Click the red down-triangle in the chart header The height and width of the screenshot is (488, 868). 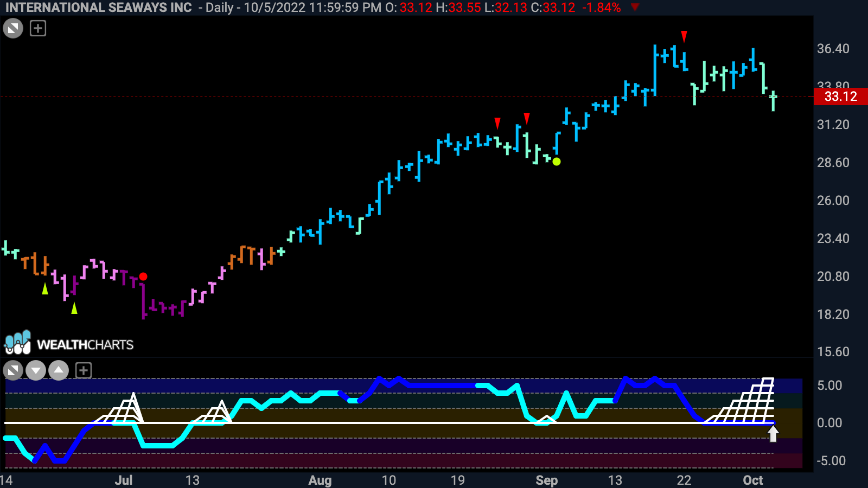pyautogui.click(x=635, y=8)
